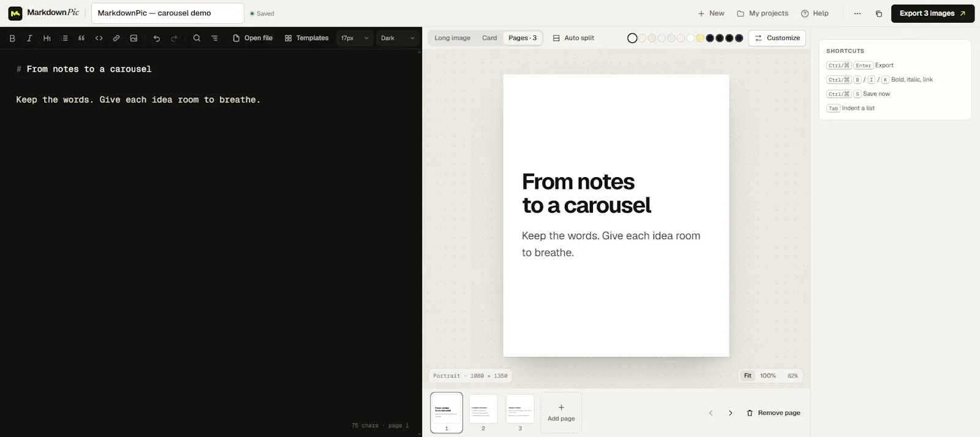
Task: Click Remove page
Action: tap(774, 413)
